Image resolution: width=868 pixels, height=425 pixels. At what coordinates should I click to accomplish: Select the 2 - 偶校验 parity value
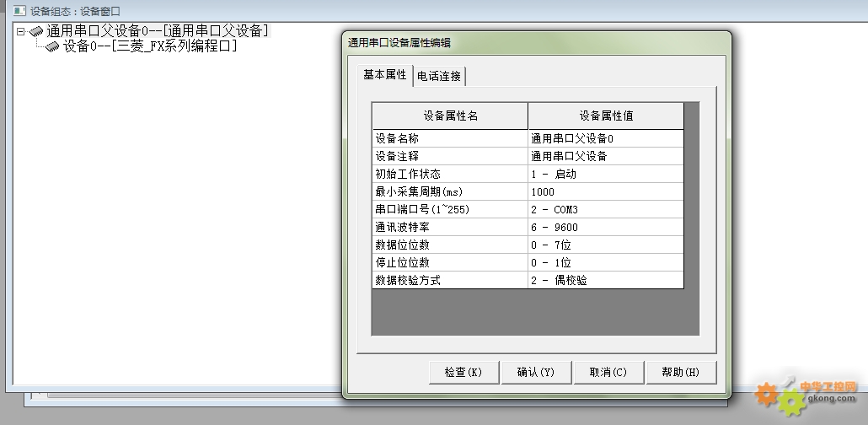[606, 280]
